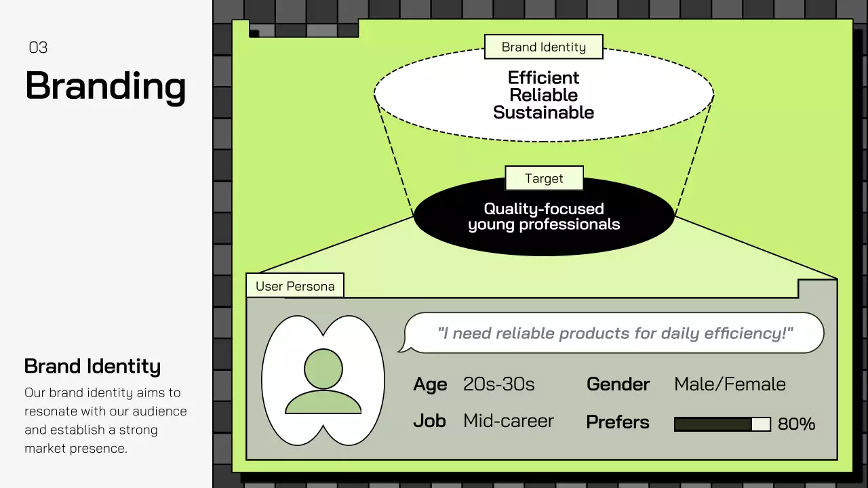Select the Branding title heading
This screenshot has width=868, height=488.
pos(105,86)
